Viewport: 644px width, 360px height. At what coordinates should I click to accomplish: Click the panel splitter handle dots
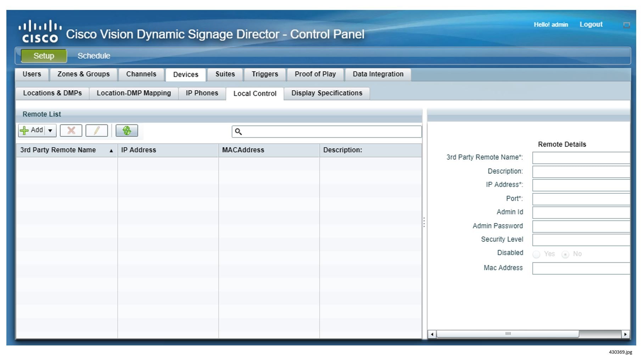coord(424,222)
